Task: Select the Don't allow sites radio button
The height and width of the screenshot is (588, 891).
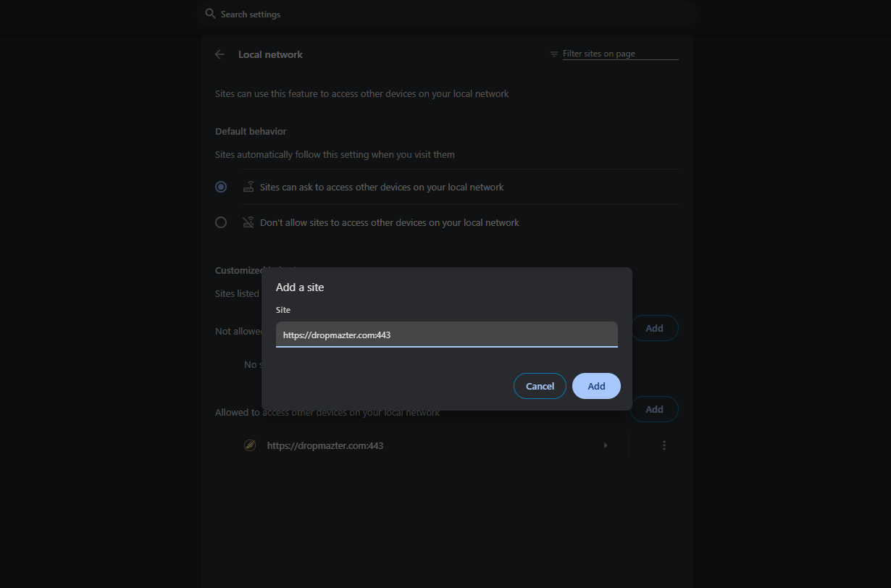Action: 221,222
